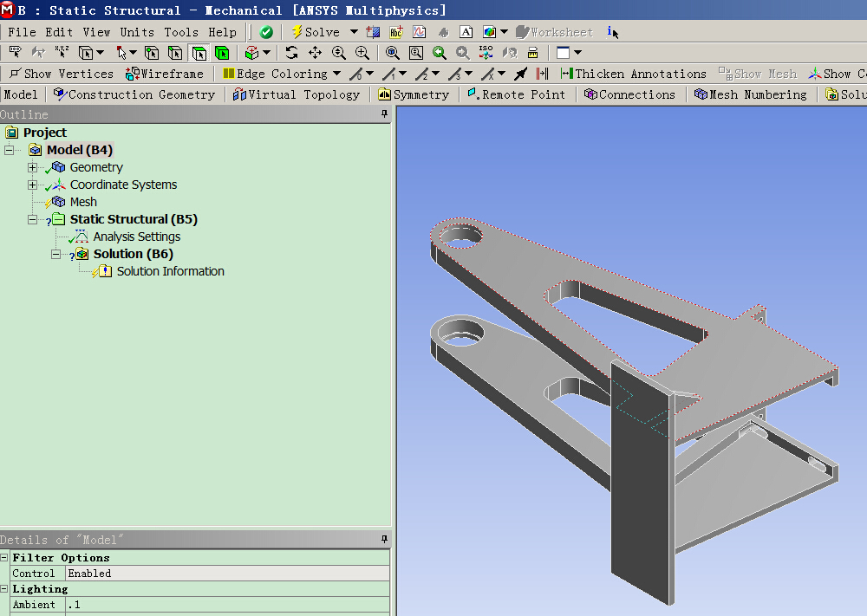The height and width of the screenshot is (616, 867).
Task: Toggle Show Vertices display
Action: click(61, 74)
